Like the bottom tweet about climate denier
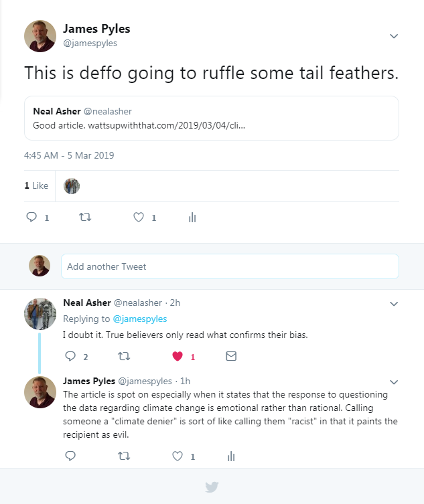The width and height of the screenshot is (424, 504). click(x=178, y=456)
